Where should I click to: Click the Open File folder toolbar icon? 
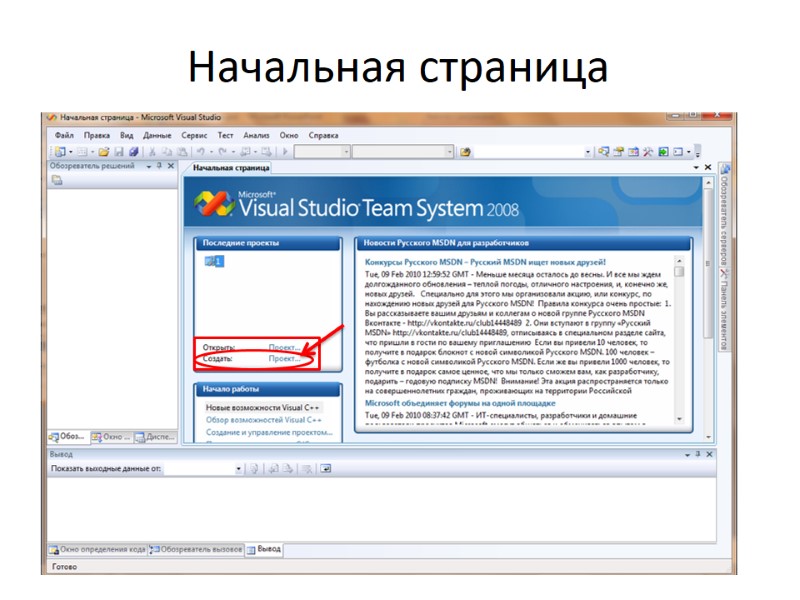104,152
